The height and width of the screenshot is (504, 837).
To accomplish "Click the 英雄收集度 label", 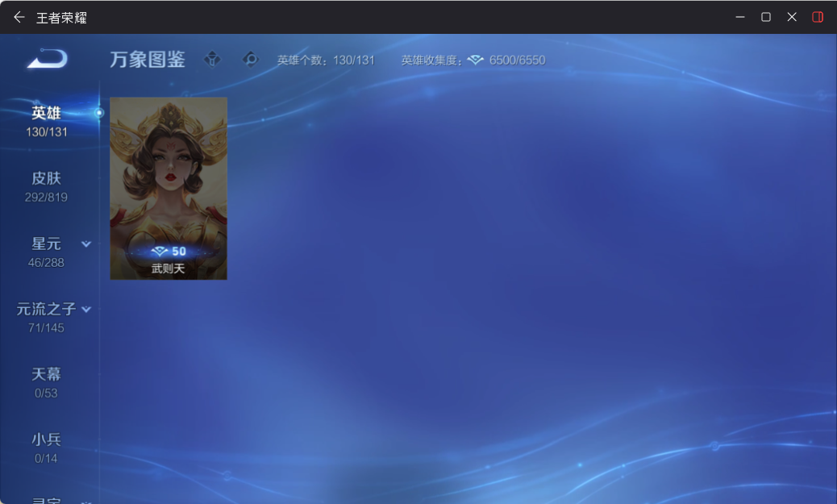I will point(432,60).
